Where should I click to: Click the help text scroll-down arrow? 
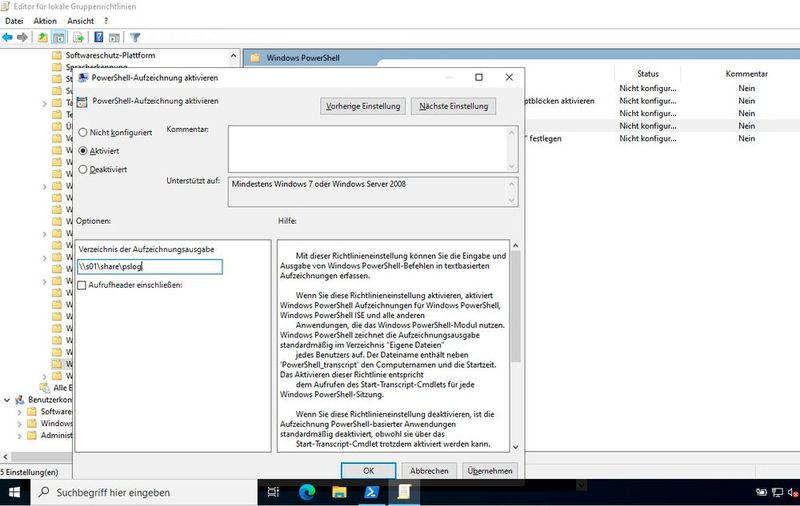515,447
